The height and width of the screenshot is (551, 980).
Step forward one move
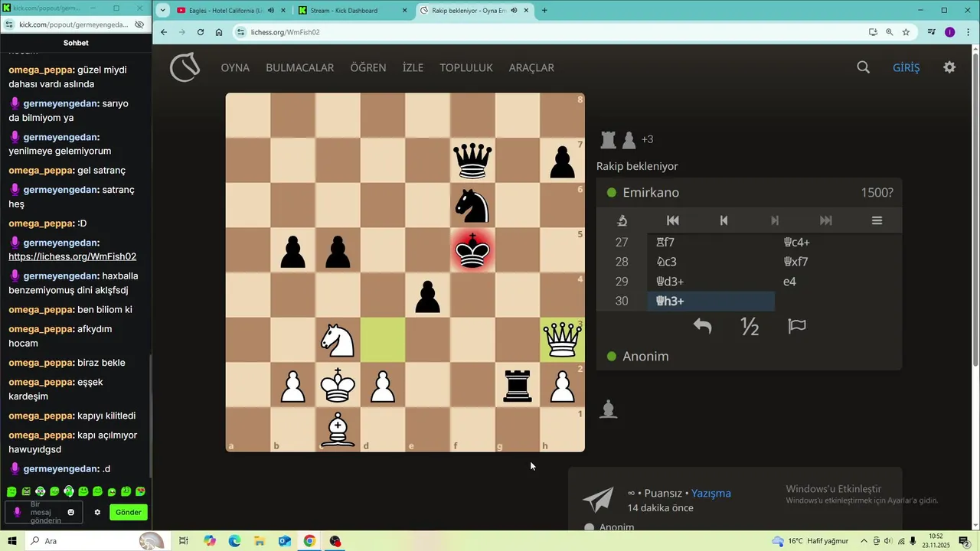775,220
